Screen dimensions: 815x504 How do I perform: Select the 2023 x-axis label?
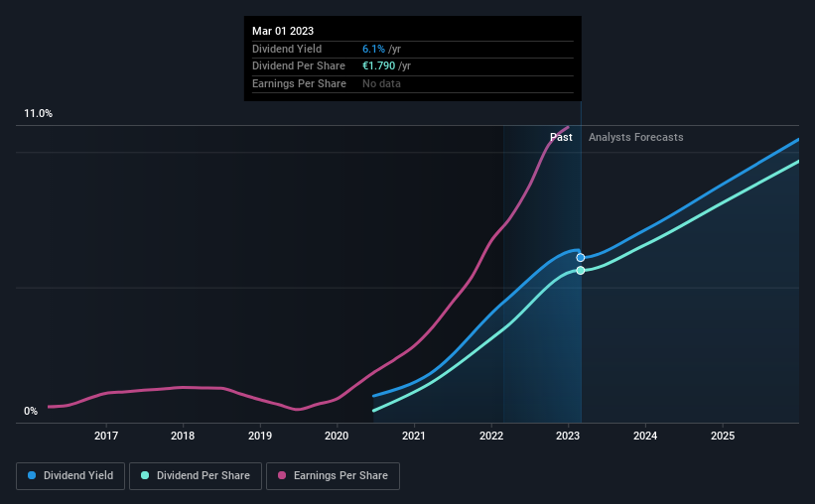[x=568, y=436]
